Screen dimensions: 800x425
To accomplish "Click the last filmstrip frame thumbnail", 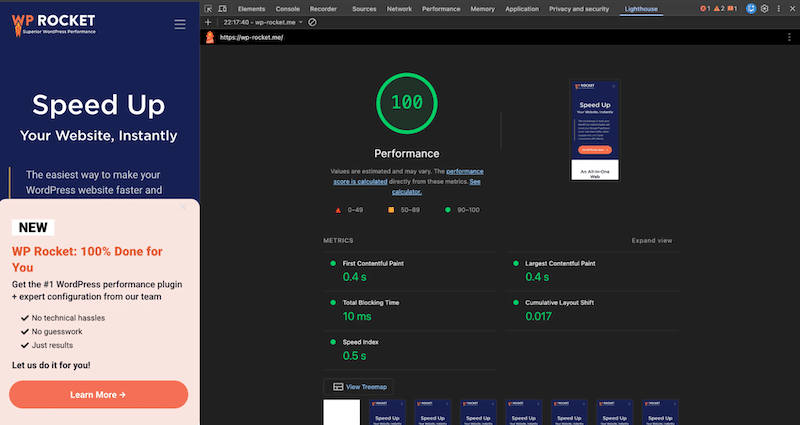I will 660,412.
